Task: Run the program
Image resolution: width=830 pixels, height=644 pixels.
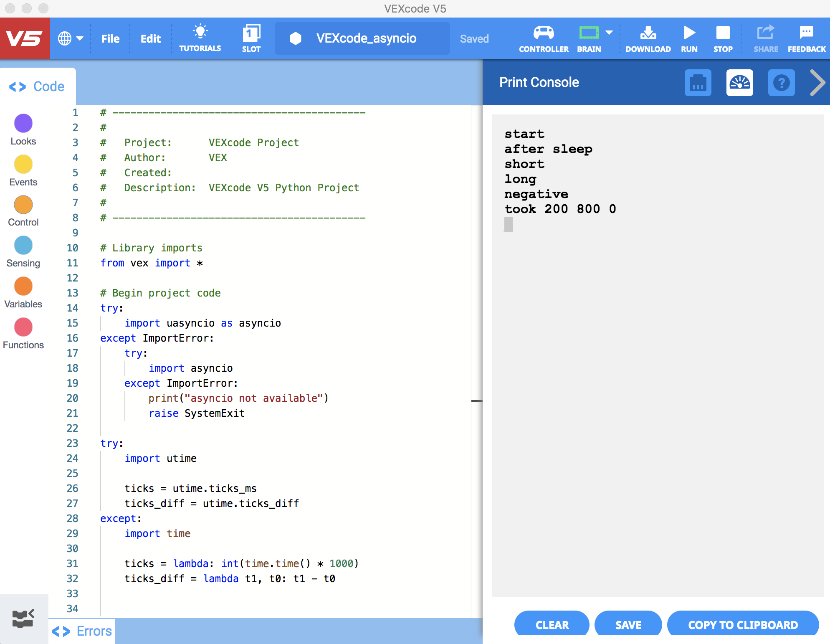Action: (689, 38)
